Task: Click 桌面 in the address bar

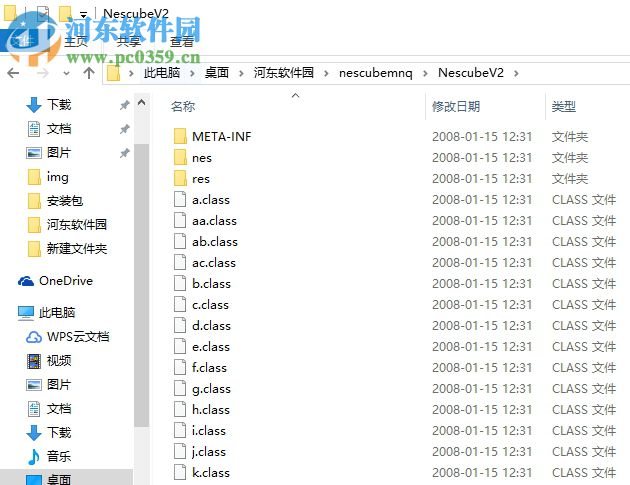Action: (217, 73)
